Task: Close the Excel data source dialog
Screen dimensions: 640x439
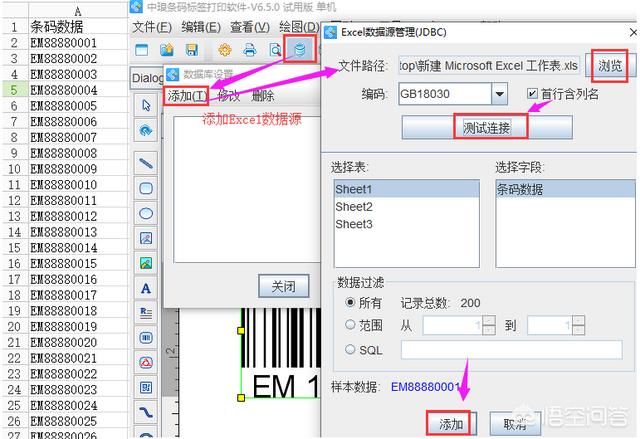Action: coord(633,32)
